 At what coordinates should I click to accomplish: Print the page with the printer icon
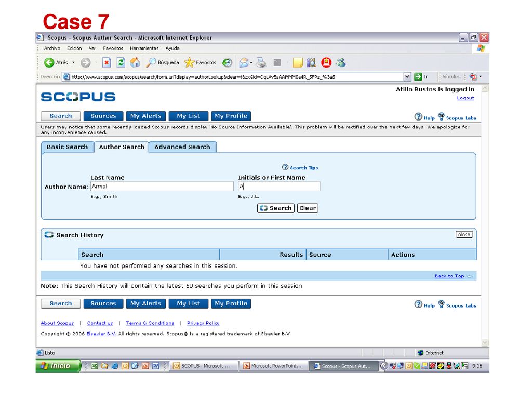(261, 62)
